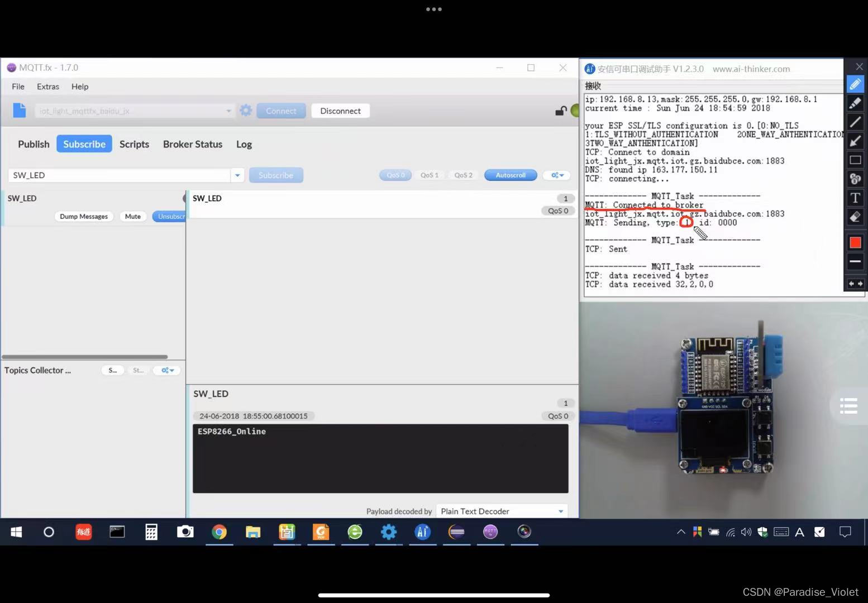This screenshot has height=603, width=868.
Task: Open the collapsed list panel button on photo
Action: pos(848,406)
